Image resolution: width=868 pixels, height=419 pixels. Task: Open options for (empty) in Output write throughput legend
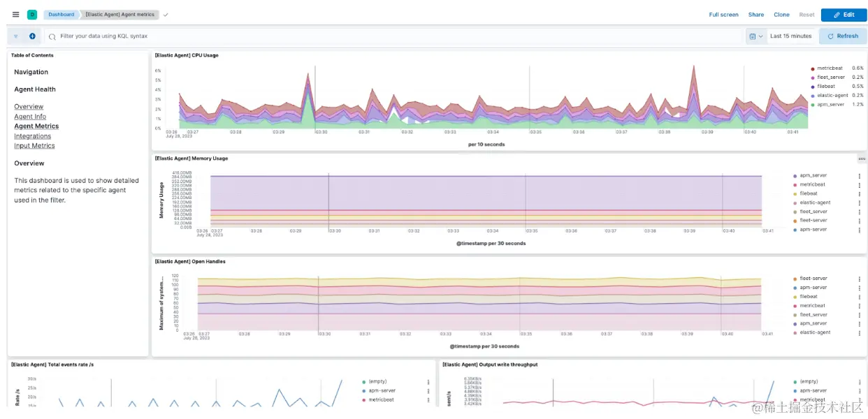coord(860,382)
